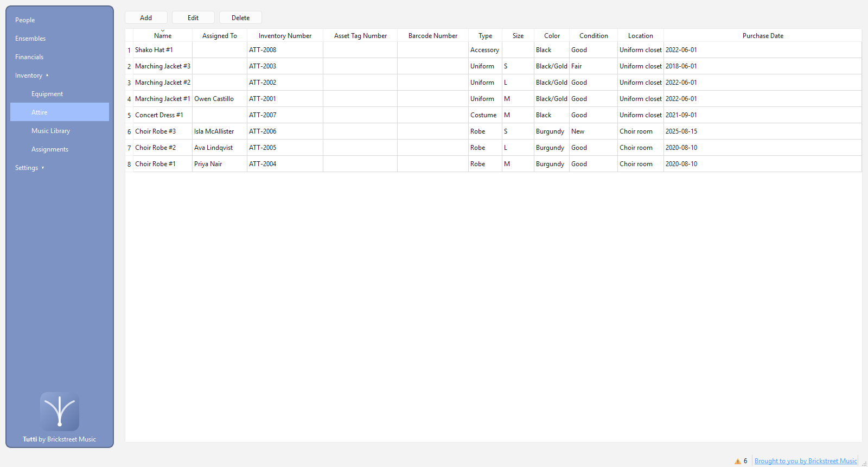Click the Fair condition cell
Image resolution: width=868 pixels, height=467 pixels.
coord(593,66)
